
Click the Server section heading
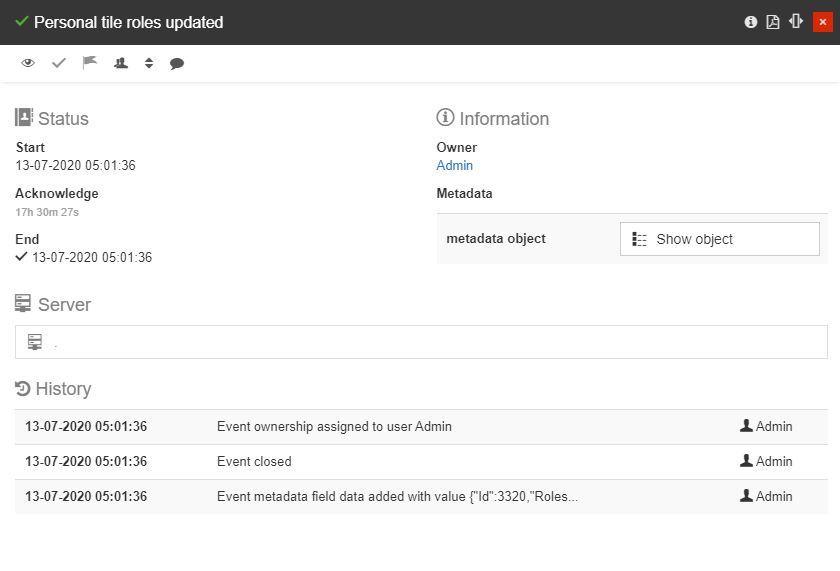coord(53,304)
